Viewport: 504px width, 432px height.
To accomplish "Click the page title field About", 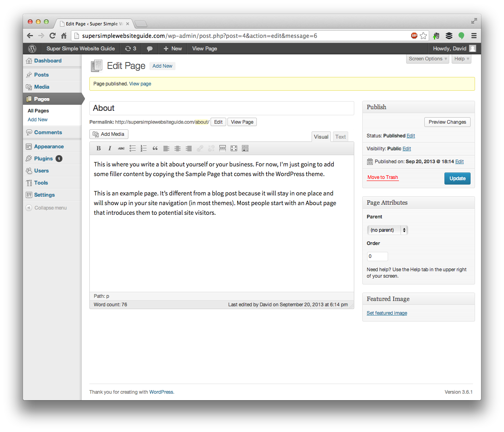I will 221,108.
